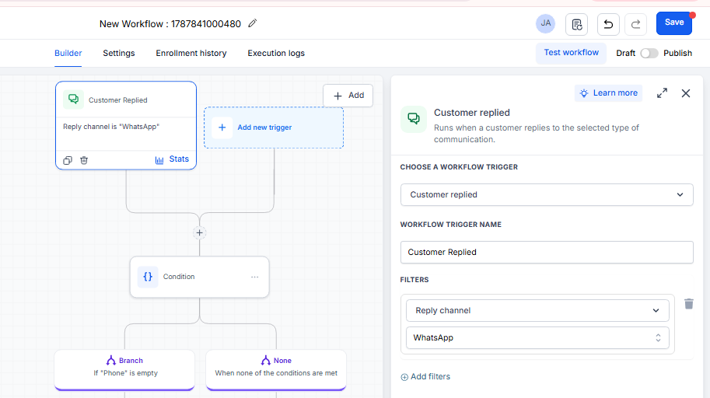This screenshot has width=710, height=398.
Task: Run Test workflow
Action: (571, 53)
